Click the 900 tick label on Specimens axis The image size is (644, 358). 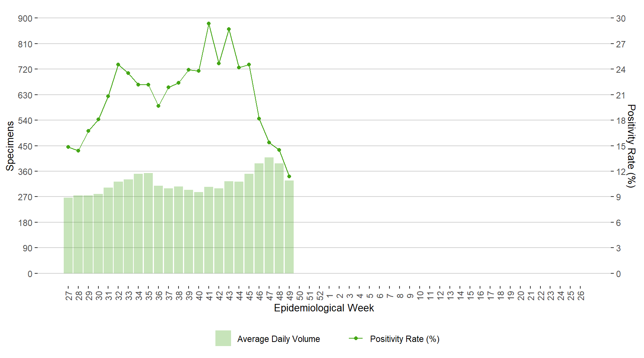[25, 18]
